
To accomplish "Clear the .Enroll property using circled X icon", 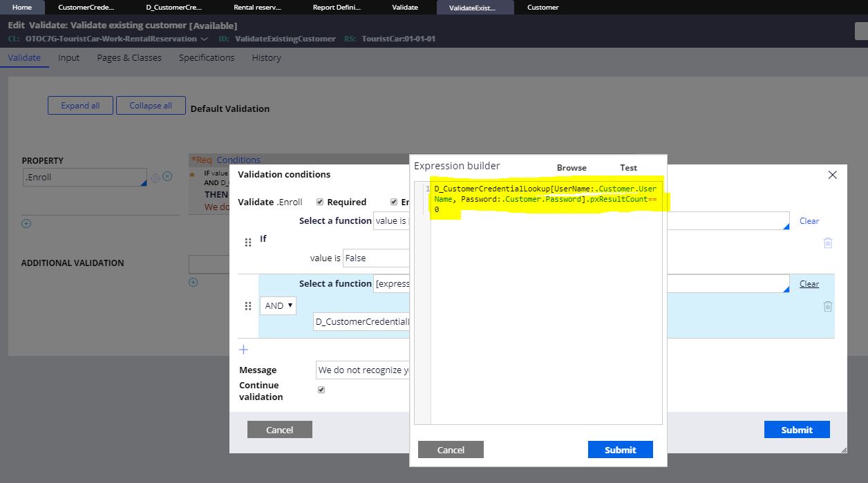I will 167,176.
